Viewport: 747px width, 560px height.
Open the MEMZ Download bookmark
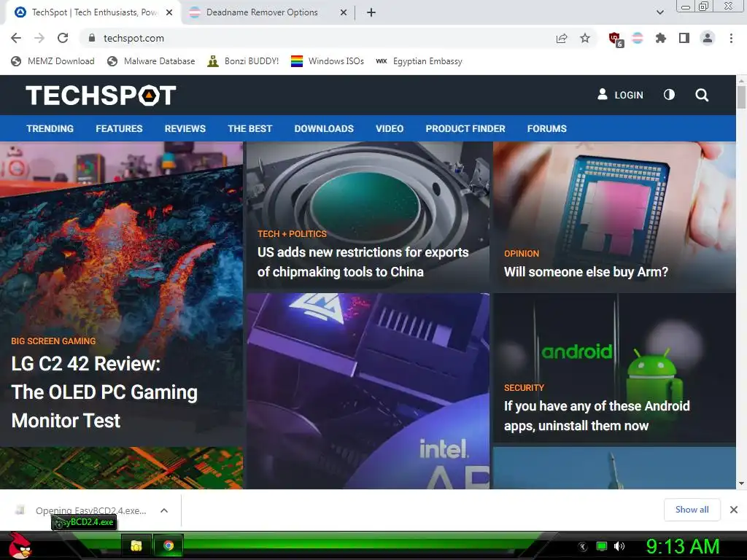click(x=53, y=61)
